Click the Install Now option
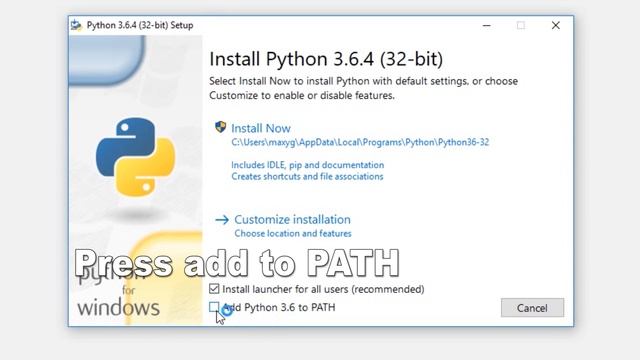The width and height of the screenshot is (640, 360). point(261,128)
